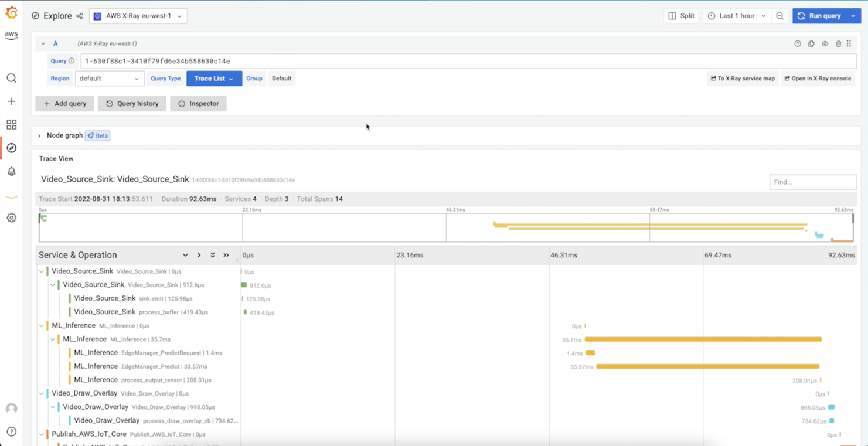Click the plus Create icon in the sidebar
868x446 pixels.
[x=11, y=101]
